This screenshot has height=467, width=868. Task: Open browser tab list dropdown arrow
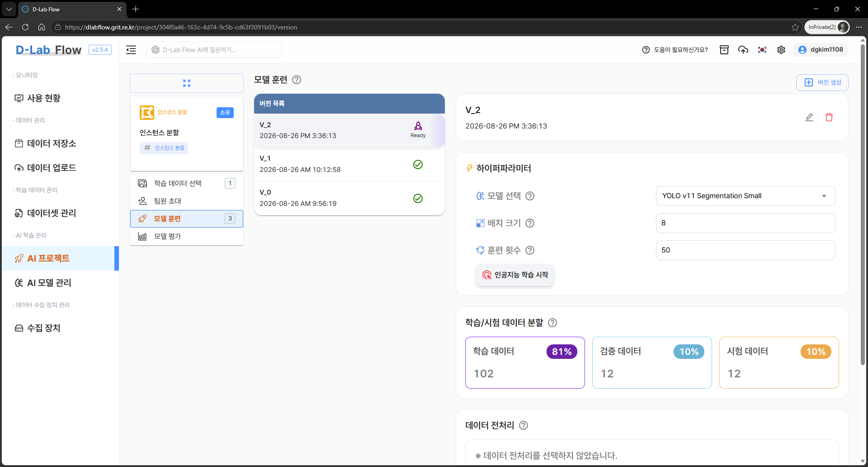tap(9, 9)
